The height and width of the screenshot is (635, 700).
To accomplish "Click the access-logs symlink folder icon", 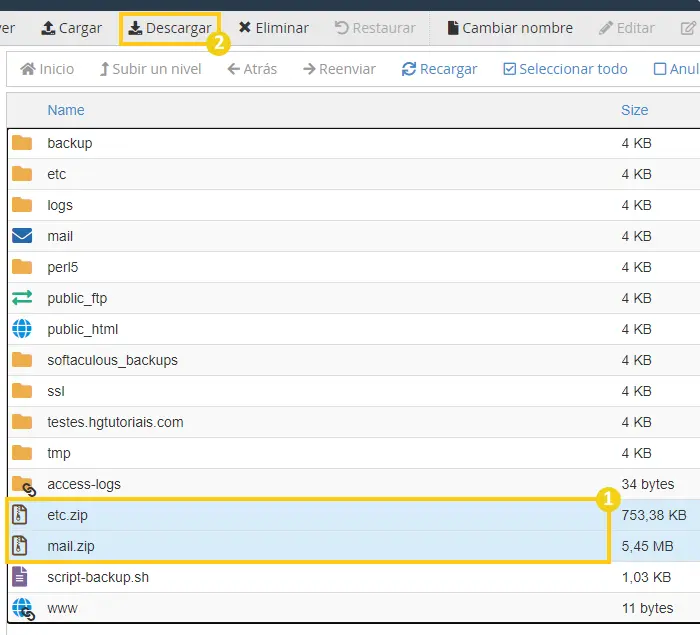I will [x=24, y=486].
